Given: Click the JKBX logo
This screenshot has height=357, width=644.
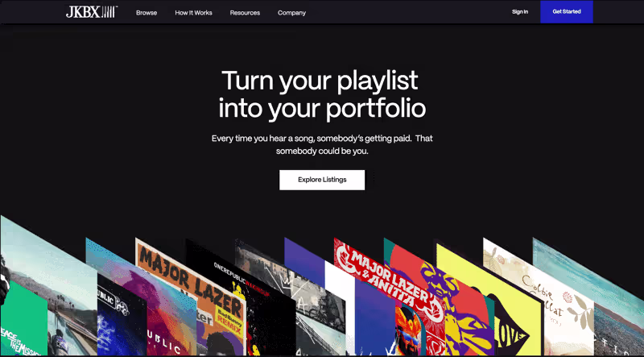Looking at the screenshot, I should pos(92,12).
